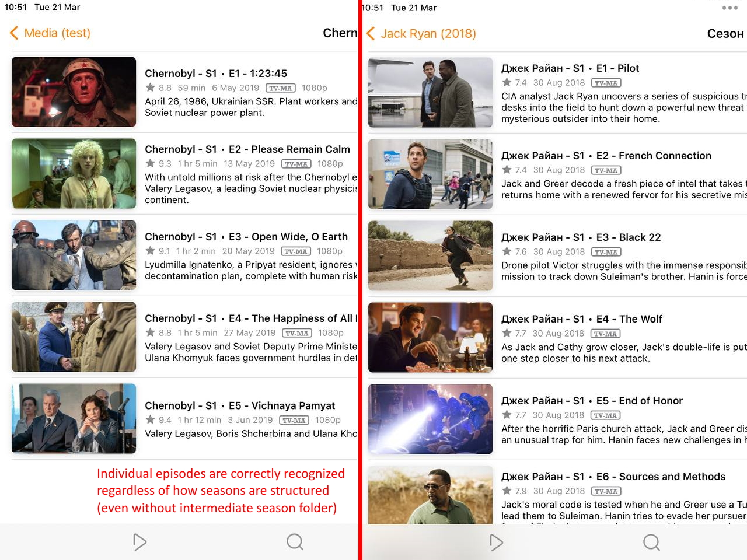Click the left status bar time '10:51'
The image size is (747, 560).
(16, 7)
